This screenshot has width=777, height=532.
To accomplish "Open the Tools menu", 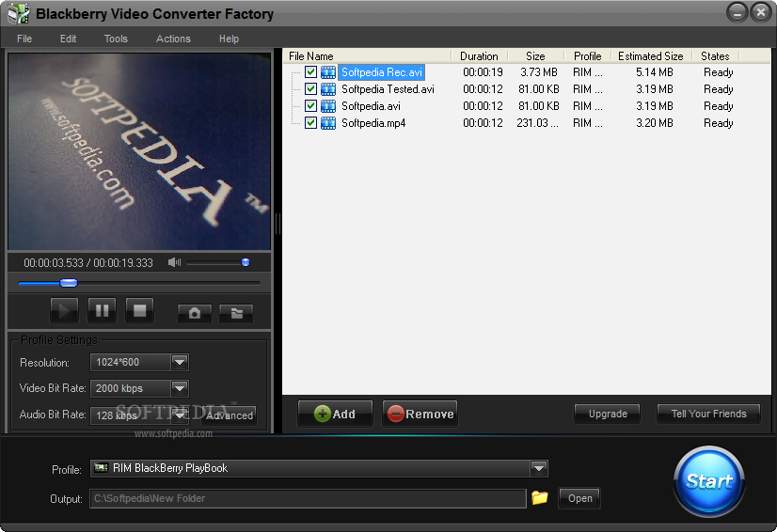I will click(x=116, y=39).
